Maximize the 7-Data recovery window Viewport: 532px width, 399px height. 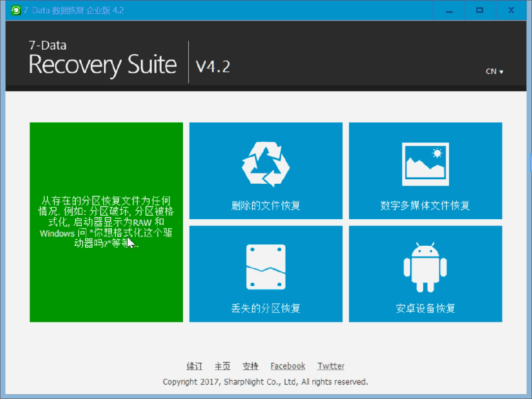(480, 10)
